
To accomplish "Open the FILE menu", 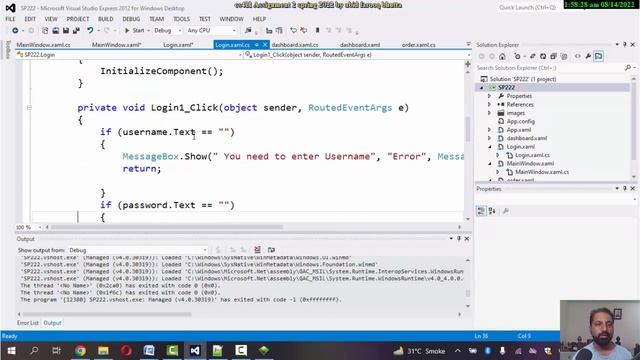I will [10, 19].
